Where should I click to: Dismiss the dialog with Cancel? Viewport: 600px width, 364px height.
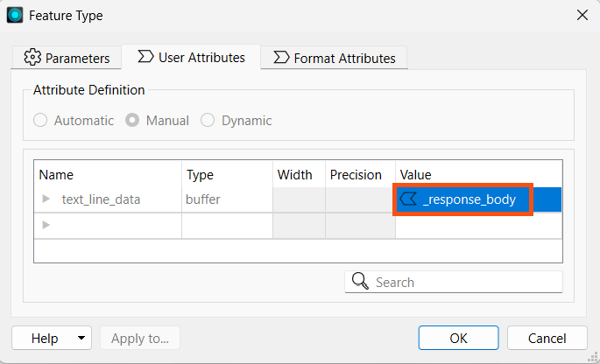547,338
